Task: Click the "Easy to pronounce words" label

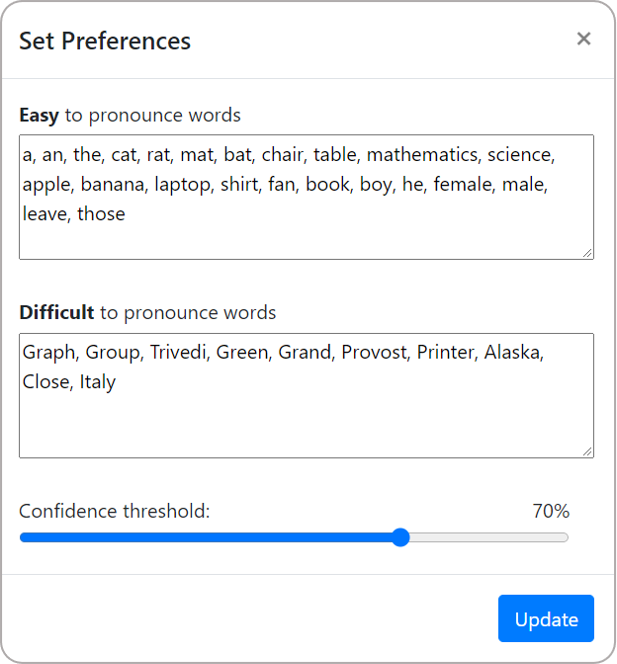Action: (130, 115)
